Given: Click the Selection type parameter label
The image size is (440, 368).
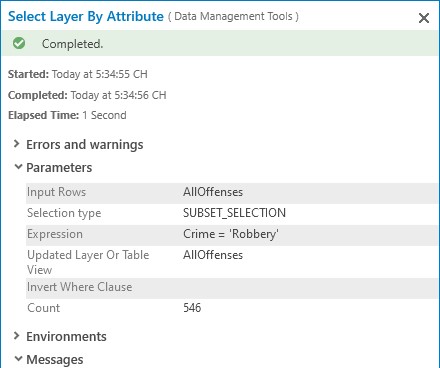Looking at the screenshot, I should point(64,213).
